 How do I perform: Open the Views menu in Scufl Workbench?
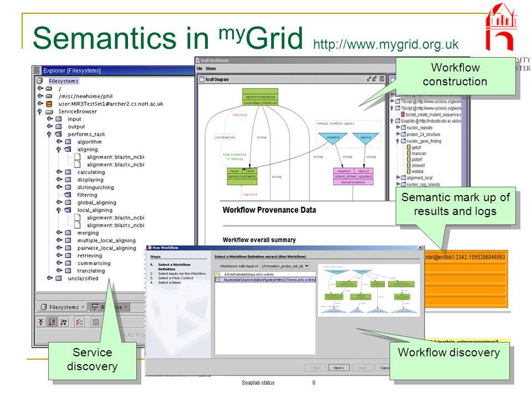click(x=211, y=69)
